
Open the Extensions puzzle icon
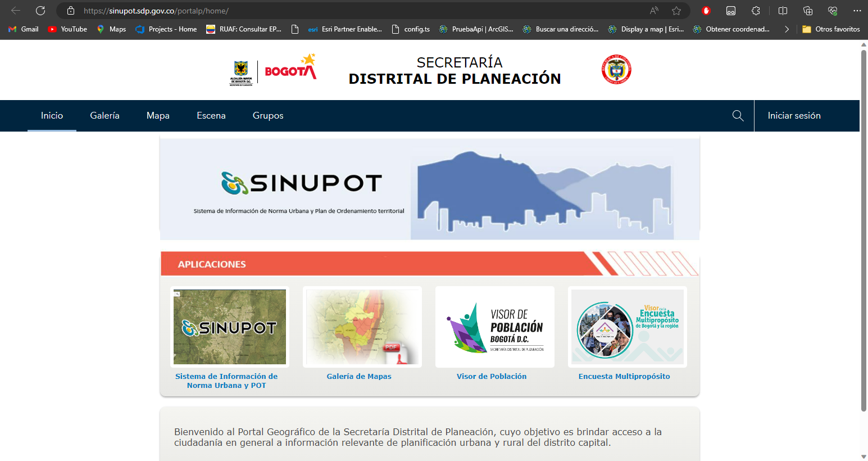click(x=756, y=11)
